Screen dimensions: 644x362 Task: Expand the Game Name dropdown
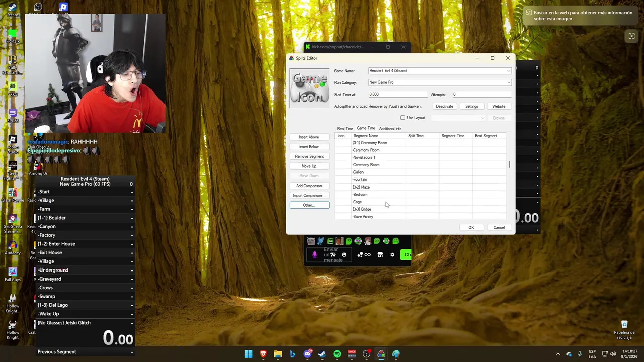click(509, 71)
